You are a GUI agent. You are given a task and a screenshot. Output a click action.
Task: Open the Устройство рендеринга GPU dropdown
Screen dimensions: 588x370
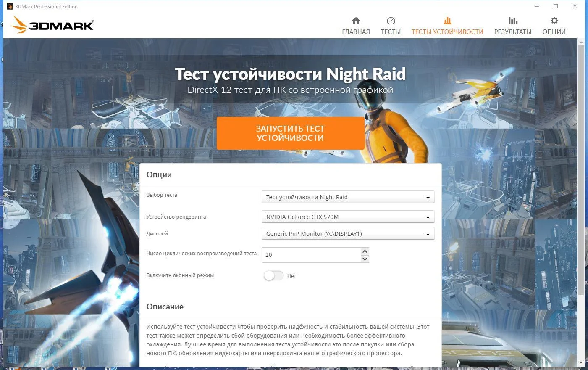[348, 217]
